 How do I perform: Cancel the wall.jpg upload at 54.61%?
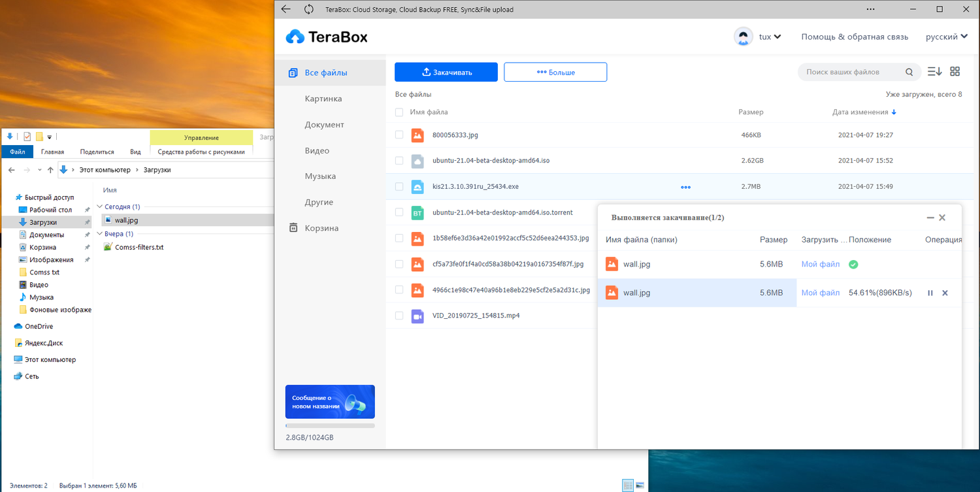coord(945,293)
